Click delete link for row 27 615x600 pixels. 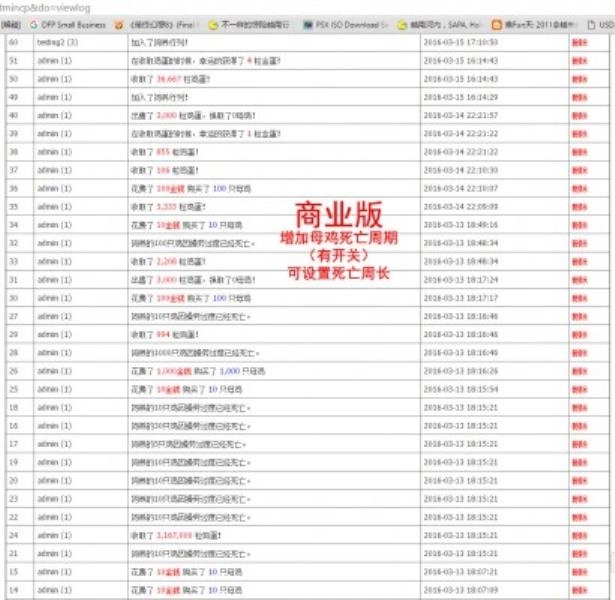579,316
